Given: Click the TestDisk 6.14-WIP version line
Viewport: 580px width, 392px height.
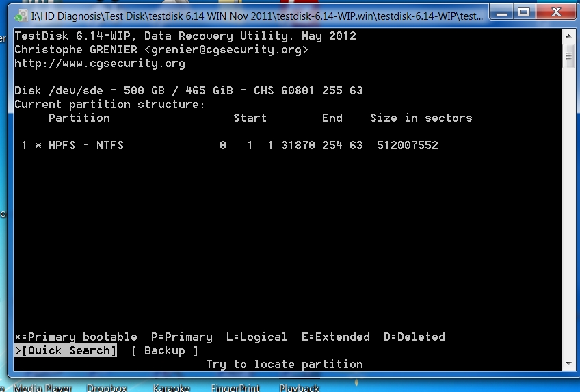Looking at the screenshot, I should (x=185, y=36).
